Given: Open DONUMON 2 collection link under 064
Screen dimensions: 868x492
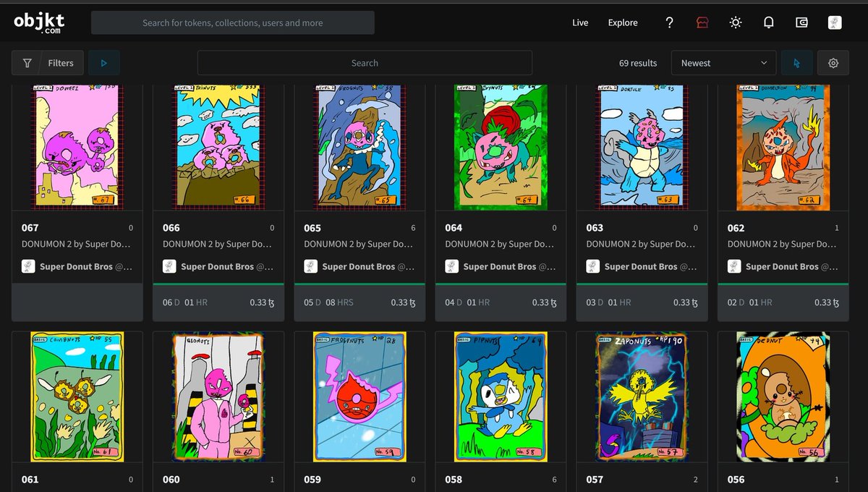Looking at the screenshot, I should tap(501, 245).
